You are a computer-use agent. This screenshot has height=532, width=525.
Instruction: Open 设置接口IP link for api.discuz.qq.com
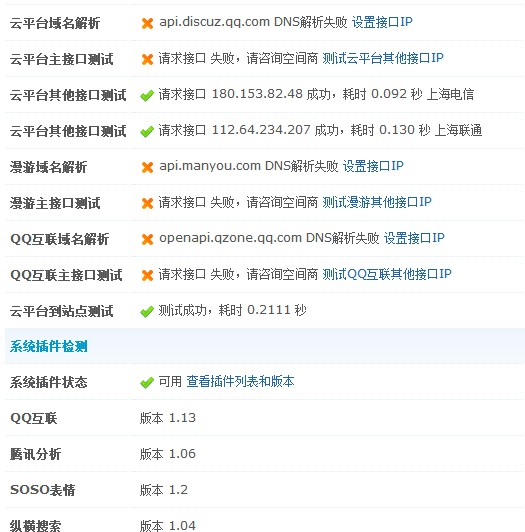(x=382, y=22)
